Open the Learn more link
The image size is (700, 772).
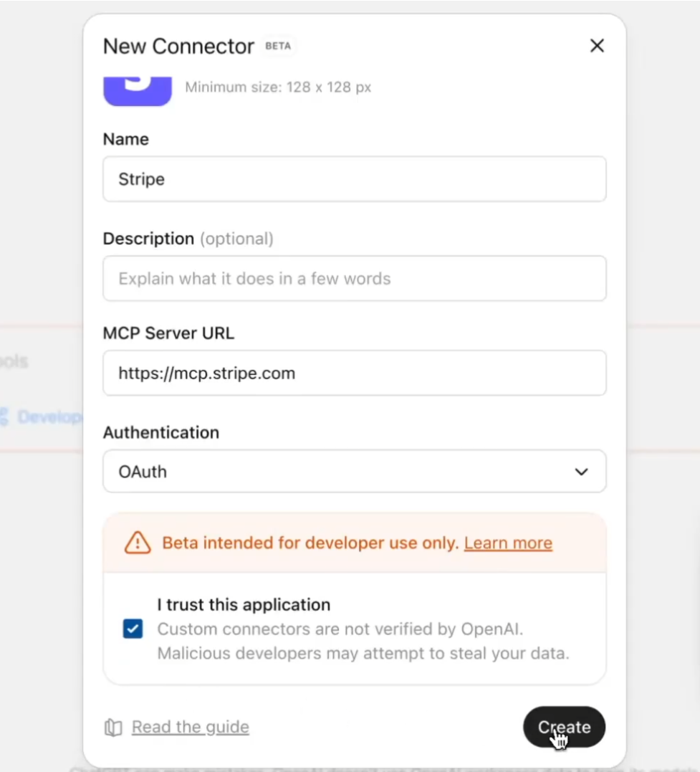(x=508, y=543)
